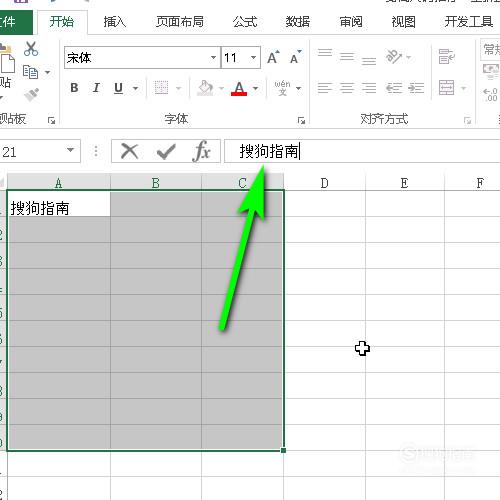Open Clipboard group dialog launcher

(51, 120)
